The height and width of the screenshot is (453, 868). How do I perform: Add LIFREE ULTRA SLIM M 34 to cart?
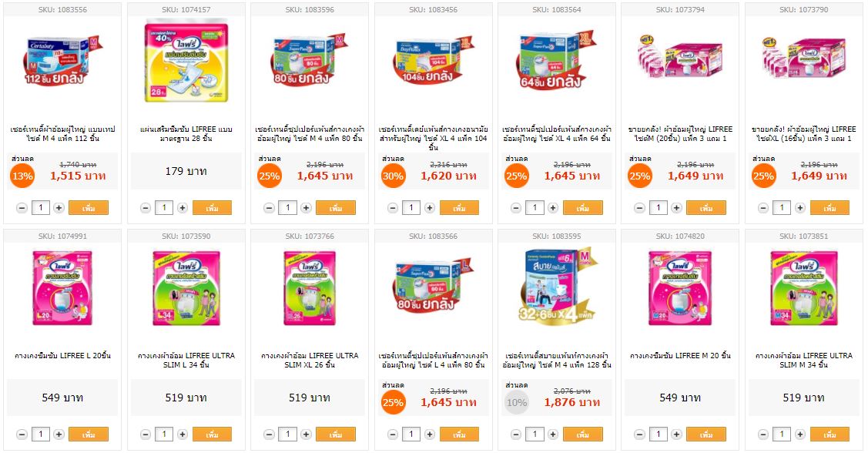(x=829, y=435)
